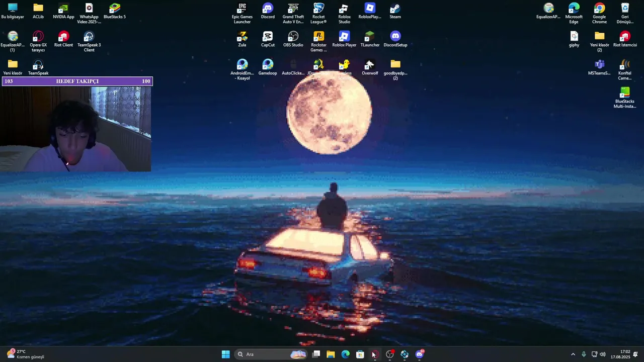This screenshot has height=362, width=644.
Task: Select the EqualizerAP... icon at top right
Action: (x=548, y=11)
